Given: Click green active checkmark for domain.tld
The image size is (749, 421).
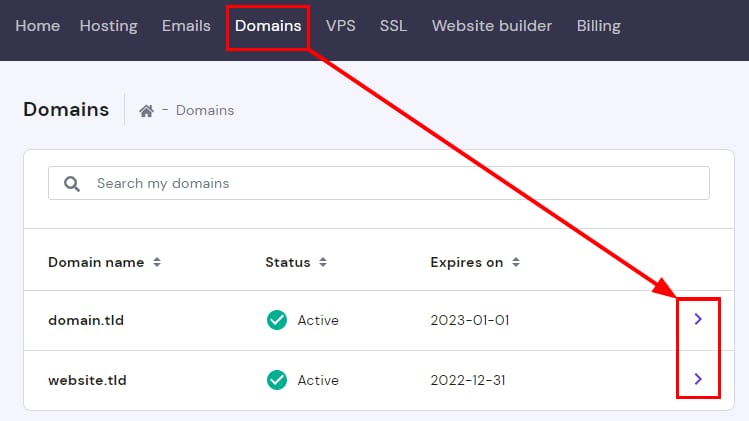Looking at the screenshot, I should click(277, 320).
